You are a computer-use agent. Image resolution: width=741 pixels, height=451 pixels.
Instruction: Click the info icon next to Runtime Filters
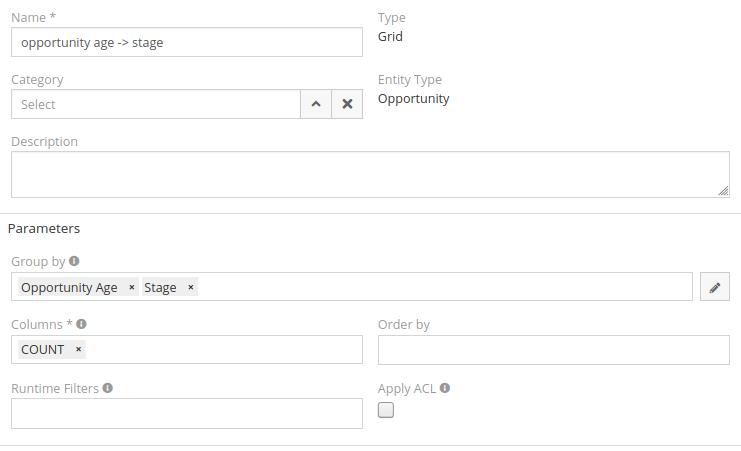pos(107,388)
